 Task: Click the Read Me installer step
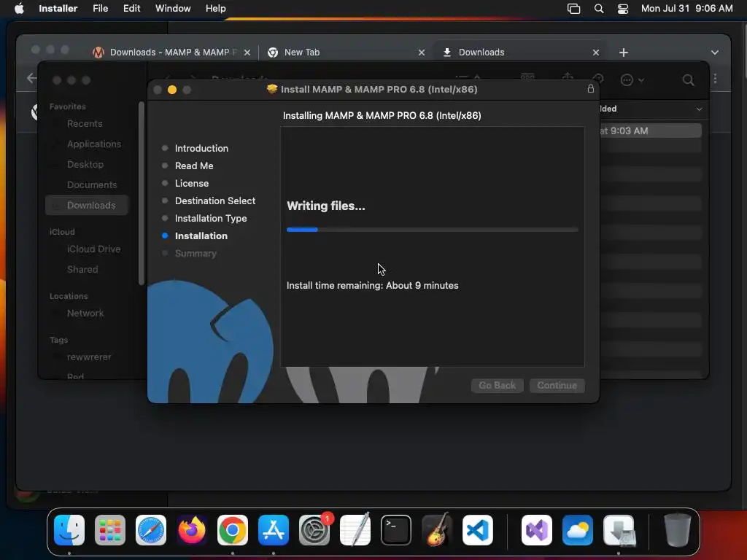point(194,166)
